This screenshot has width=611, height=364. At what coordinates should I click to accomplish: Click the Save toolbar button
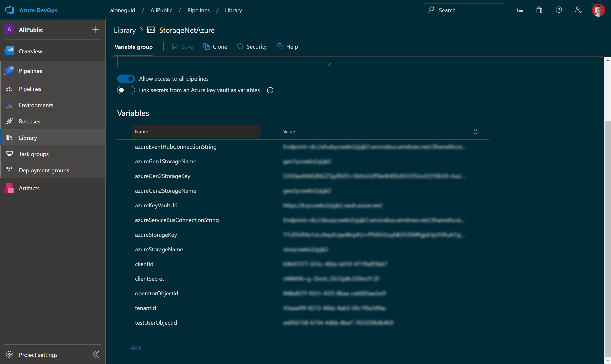tap(183, 47)
